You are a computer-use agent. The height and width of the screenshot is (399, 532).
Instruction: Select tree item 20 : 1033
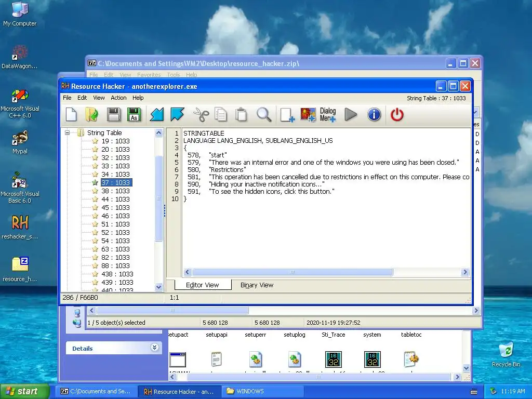tap(115, 149)
